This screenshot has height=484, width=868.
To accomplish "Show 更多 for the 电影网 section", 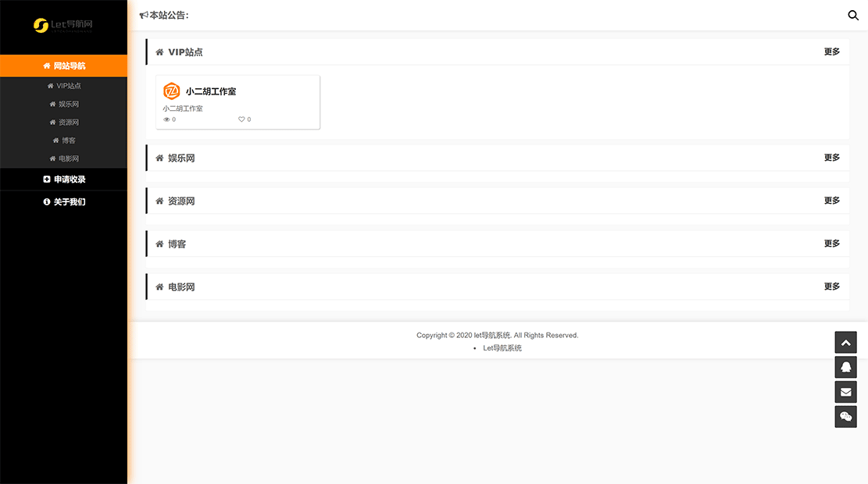I will pos(832,286).
